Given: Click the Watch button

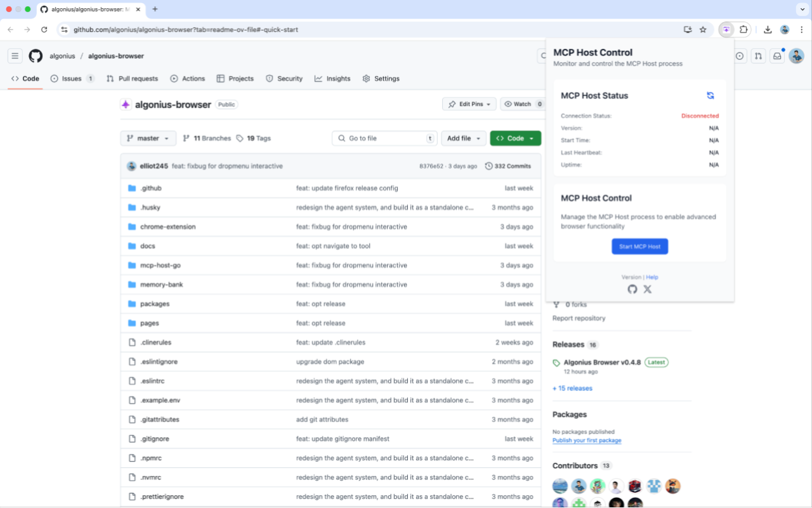Looking at the screenshot, I should tap(523, 104).
